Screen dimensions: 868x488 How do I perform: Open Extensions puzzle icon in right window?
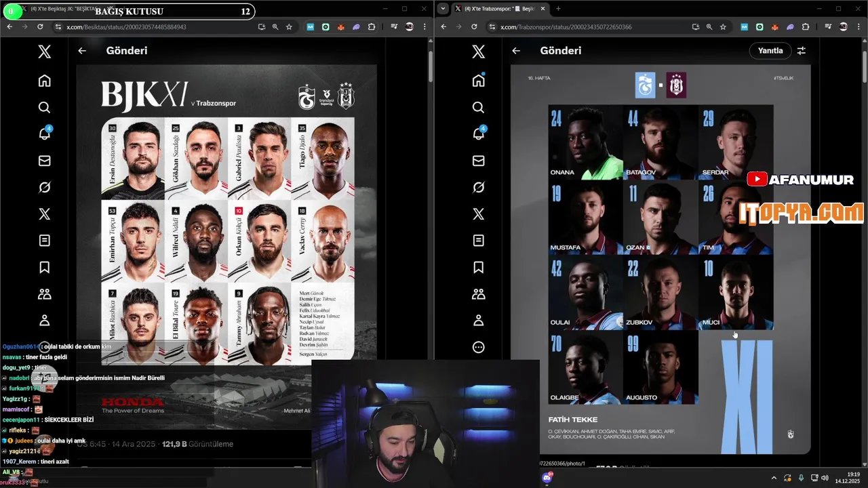[x=806, y=26]
